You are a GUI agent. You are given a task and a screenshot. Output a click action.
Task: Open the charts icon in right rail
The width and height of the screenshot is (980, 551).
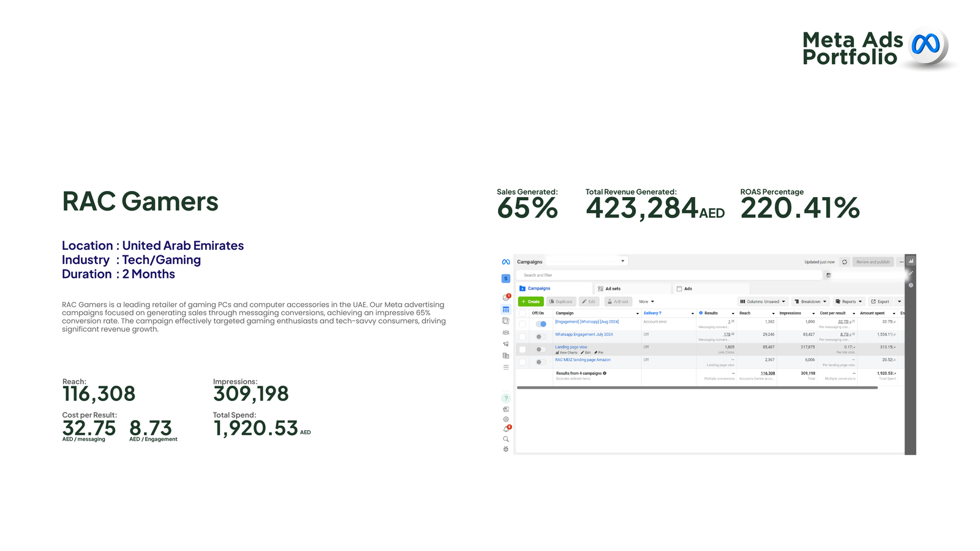point(911,261)
